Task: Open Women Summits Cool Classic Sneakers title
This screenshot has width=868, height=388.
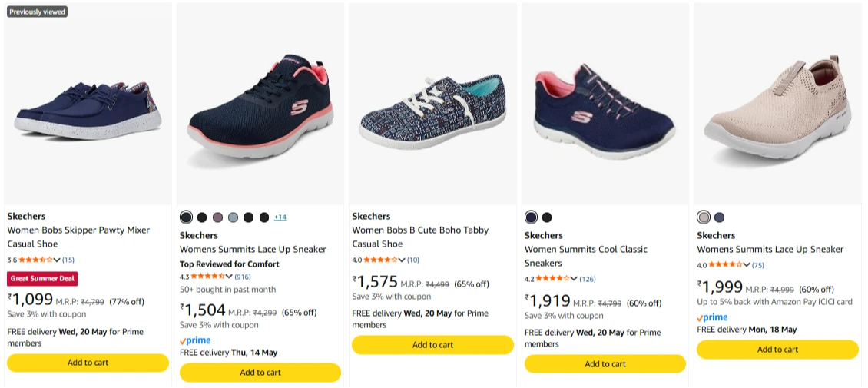Action: coord(585,256)
